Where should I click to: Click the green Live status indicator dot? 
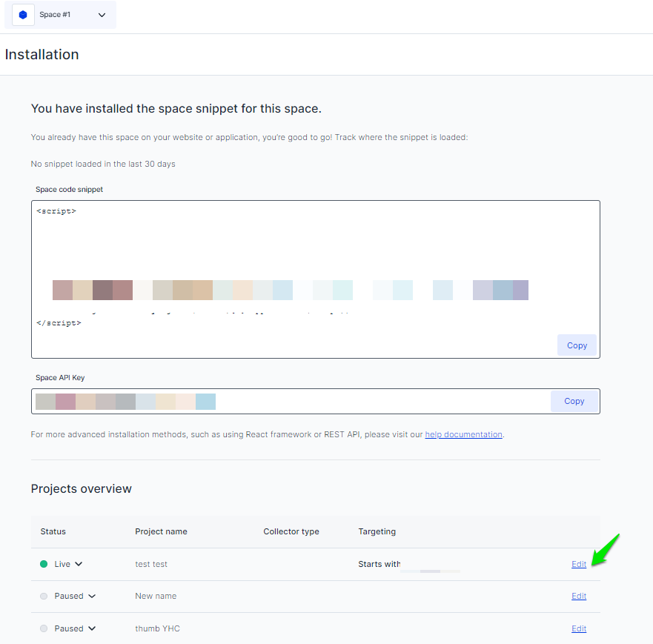point(44,564)
